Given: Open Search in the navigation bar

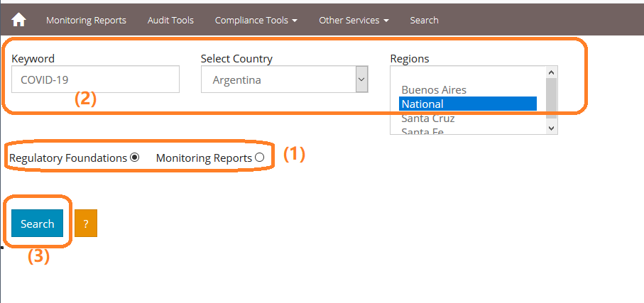Looking at the screenshot, I should click(425, 20).
